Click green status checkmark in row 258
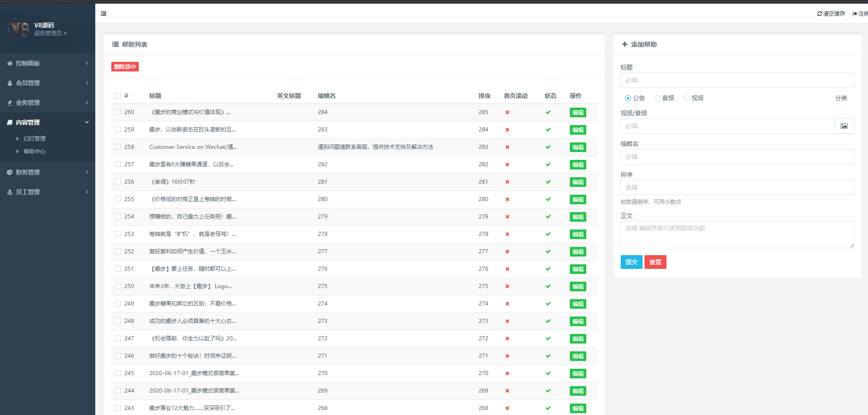 [548, 147]
